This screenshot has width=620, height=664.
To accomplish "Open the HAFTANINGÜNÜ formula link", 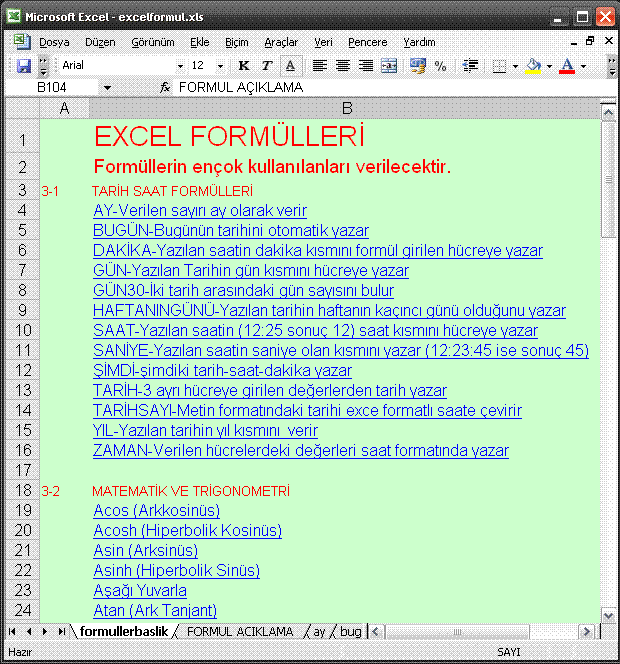I will point(329,311).
